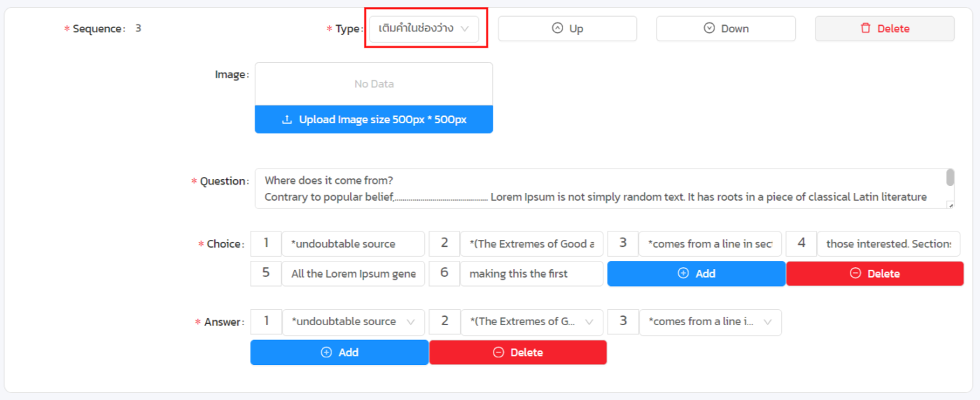Click minus icon in Choice Delete button
This screenshot has height=400, width=980.
pyautogui.click(x=855, y=273)
